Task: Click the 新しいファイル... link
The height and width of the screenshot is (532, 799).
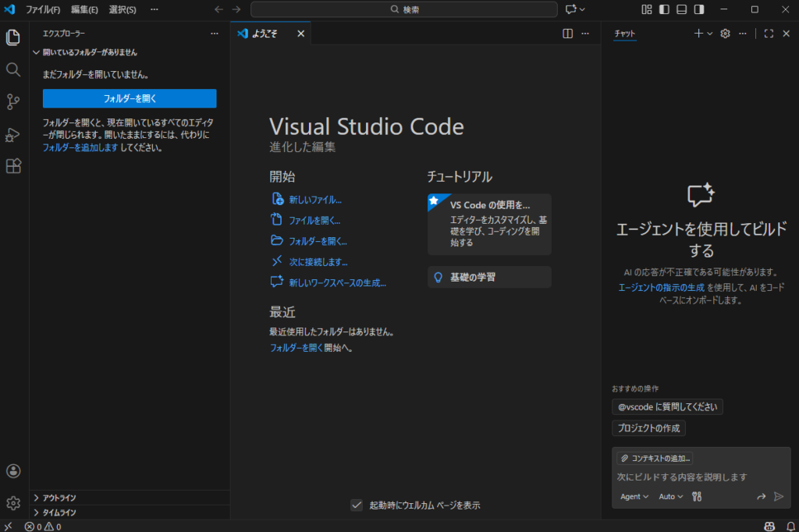Action: click(x=314, y=200)
